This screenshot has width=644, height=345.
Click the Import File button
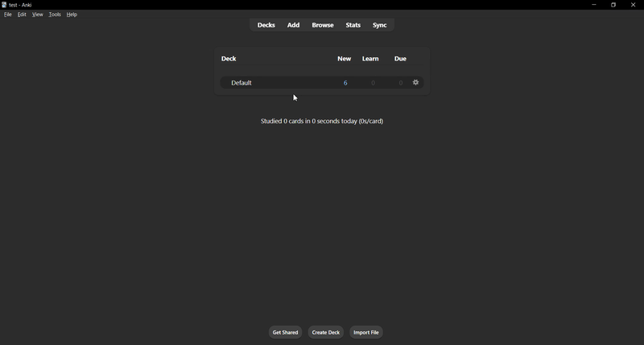click(x=366, y=332)
